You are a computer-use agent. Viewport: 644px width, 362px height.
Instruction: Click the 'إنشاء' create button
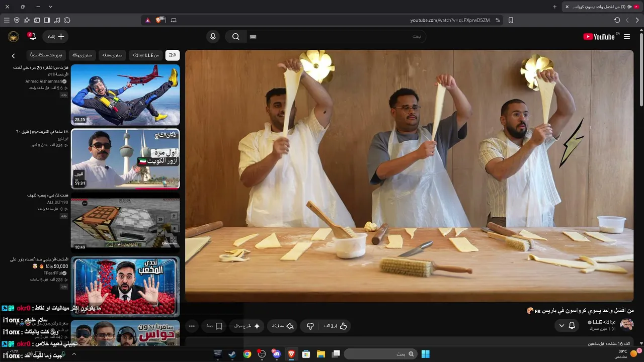point(55,37)
